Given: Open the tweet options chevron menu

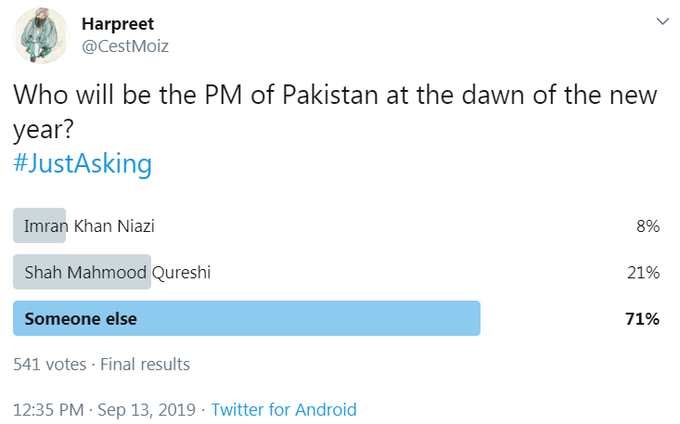Looking at the screenshot, I should 660,21.
